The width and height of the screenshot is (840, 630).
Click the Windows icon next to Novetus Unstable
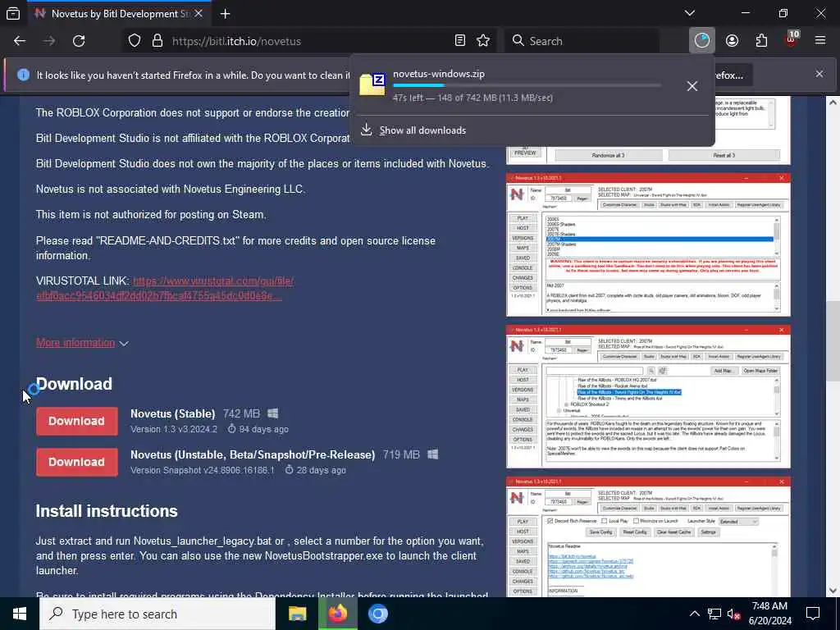coord(433,454)
